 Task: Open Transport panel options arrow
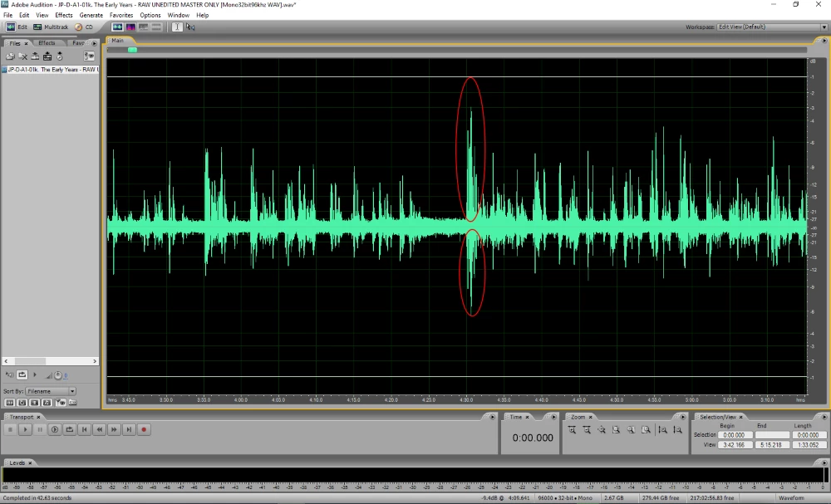click(x=492, y=417)
